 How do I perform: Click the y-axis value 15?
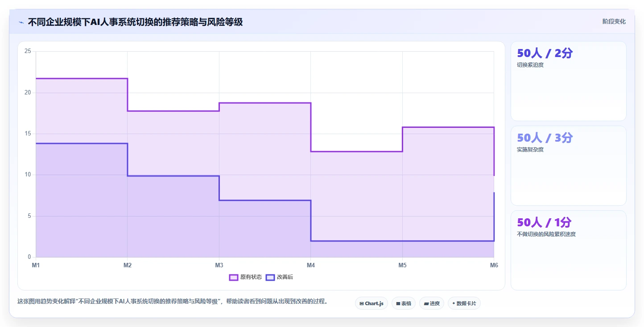coord(28,134)
